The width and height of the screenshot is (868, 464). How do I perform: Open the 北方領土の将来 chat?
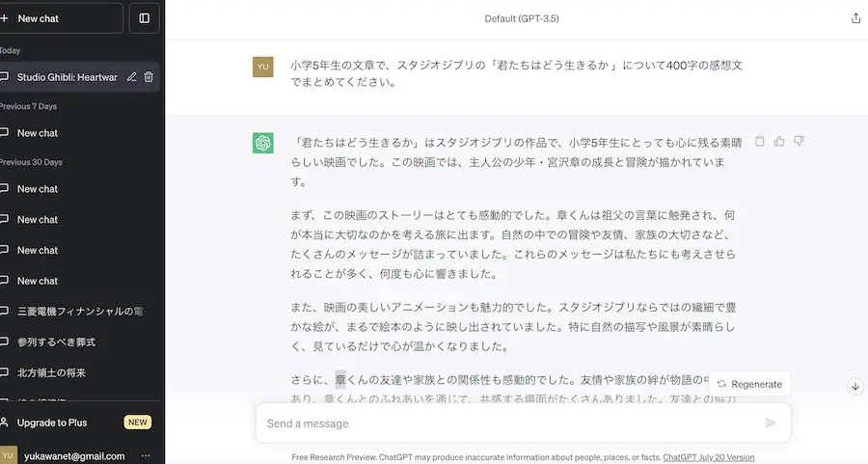click(x=80, y=372)
